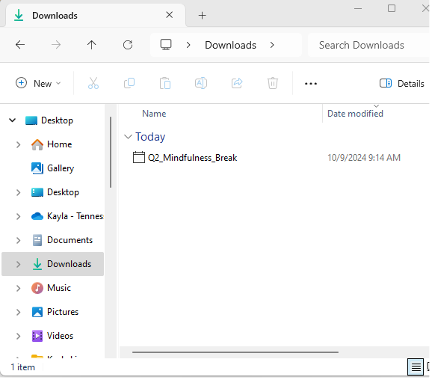430x378 pixels.
Task: Click the This PC monitor icon in address bar
Action: pyautogui.click(x=166, y=45)
